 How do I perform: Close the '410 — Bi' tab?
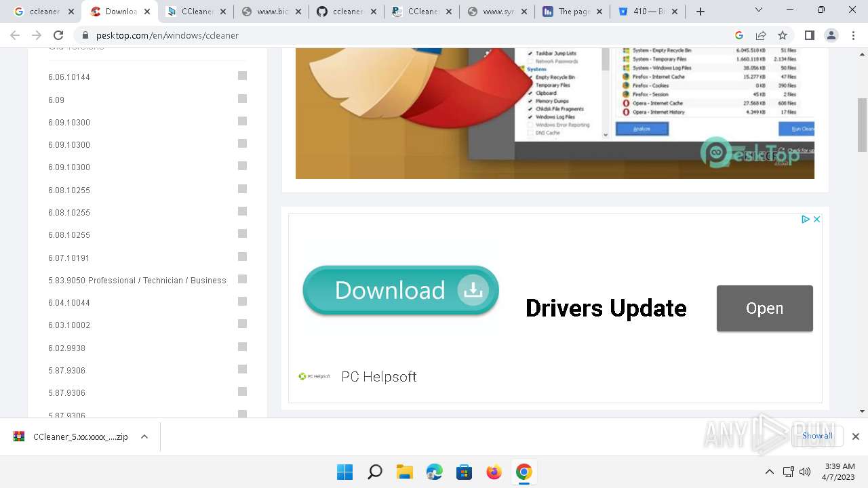click(675, 12)
